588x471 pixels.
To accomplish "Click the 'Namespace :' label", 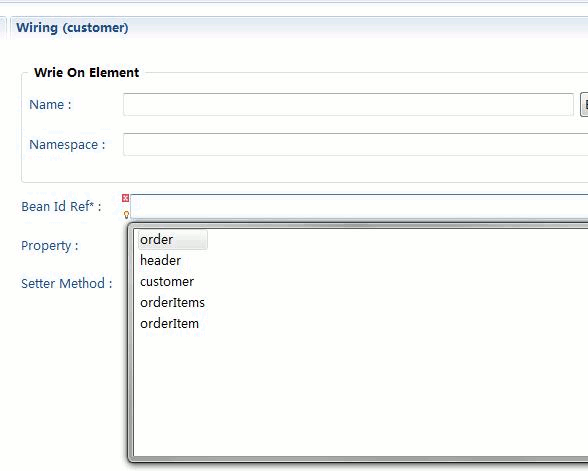I will (67, 145).
